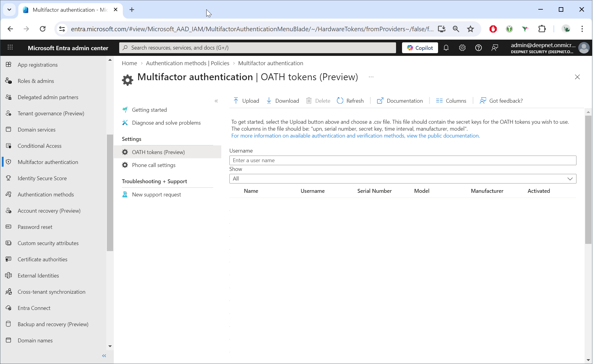The height and width of the screenshot is (364, 599).
Task: Click the Refresh icon in toolbar
Action: [340, 101]
